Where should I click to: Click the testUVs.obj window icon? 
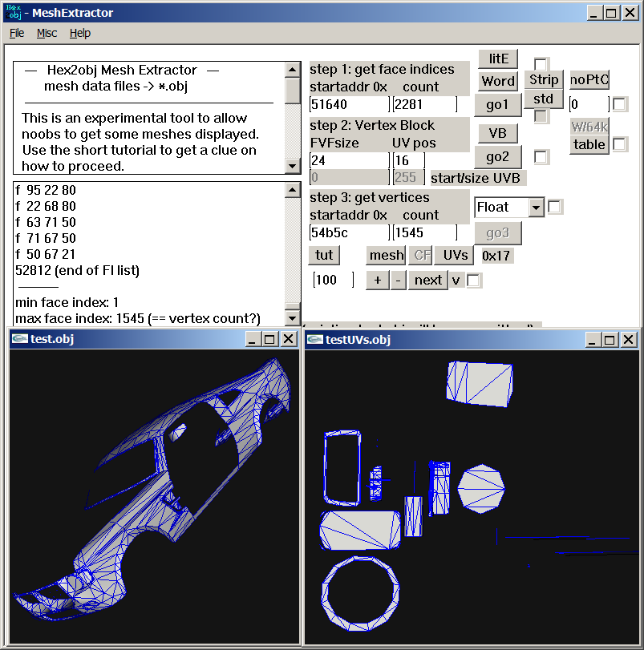point(314,339)
